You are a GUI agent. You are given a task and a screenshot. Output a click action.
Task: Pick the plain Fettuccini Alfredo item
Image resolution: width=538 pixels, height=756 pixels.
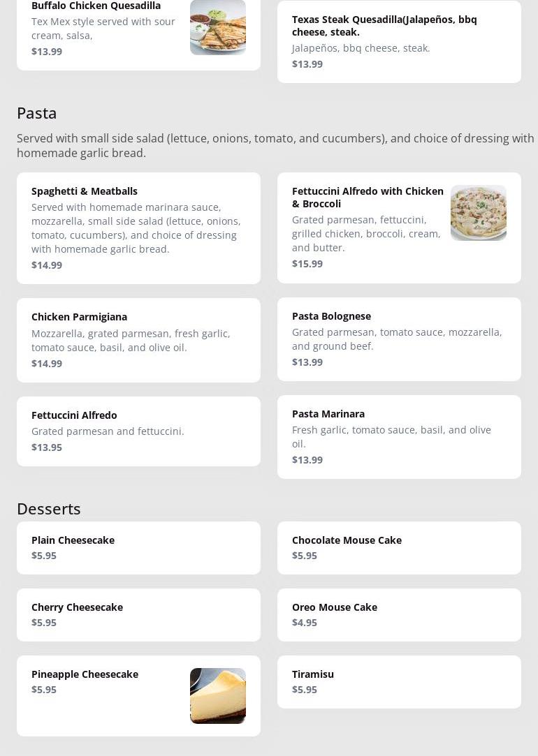(138, 431)
